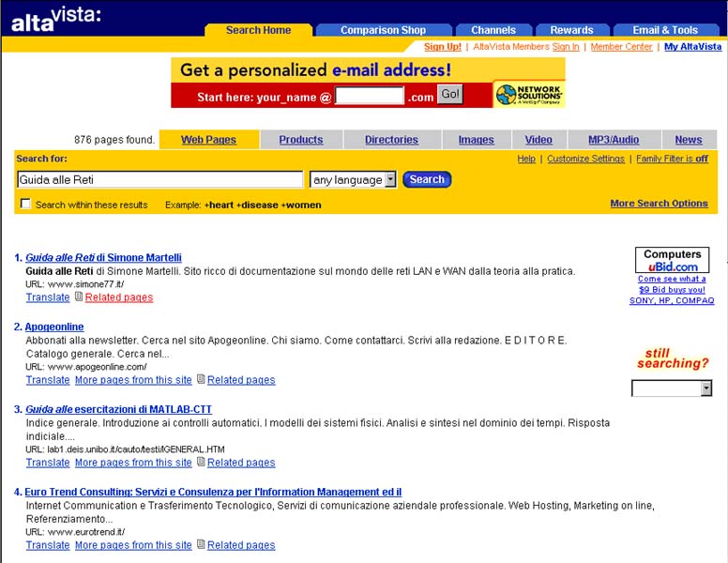Click the Related pages icon under Apogeonline
Viewport: 728px width, 563px height.
pos(201,380)
